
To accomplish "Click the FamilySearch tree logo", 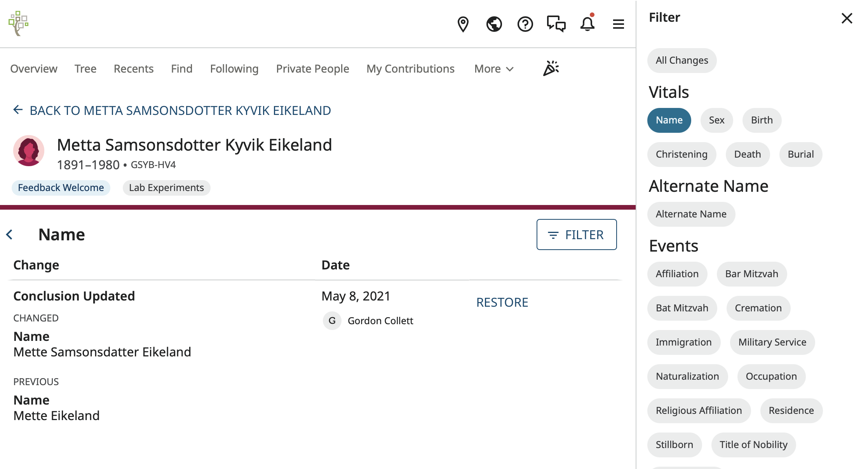I will [x=19, y=24].
